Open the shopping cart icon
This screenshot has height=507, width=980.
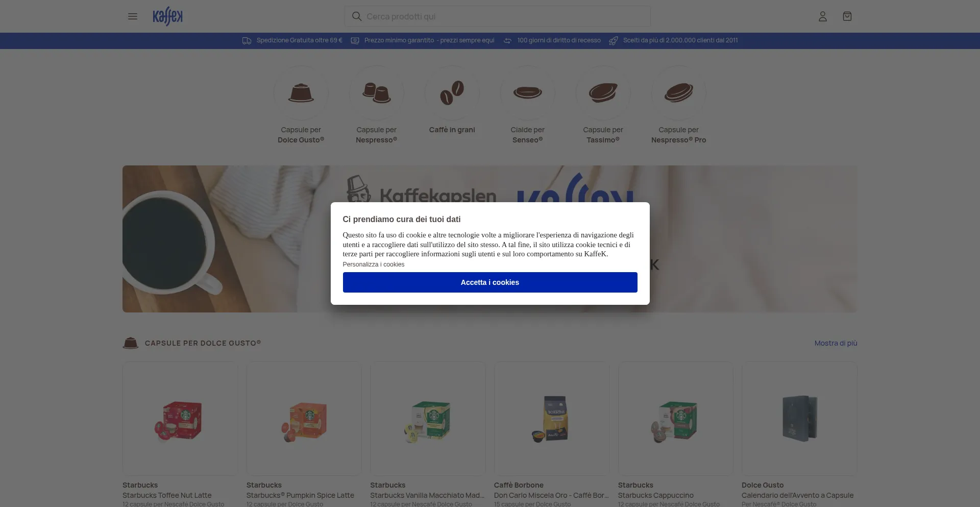[x=847, y=16]
